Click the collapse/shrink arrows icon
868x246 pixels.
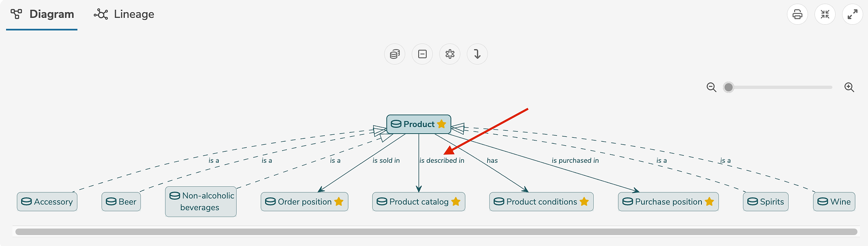[825, 14]
